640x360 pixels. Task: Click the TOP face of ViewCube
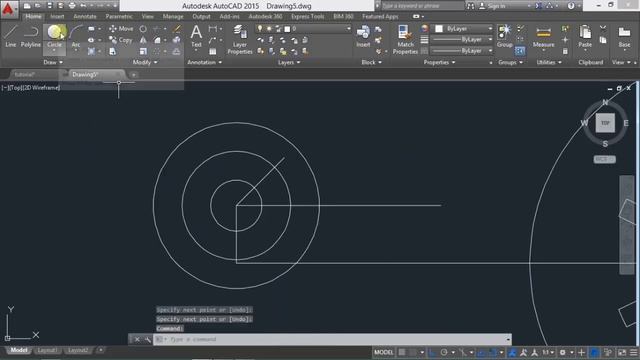[605, 123]
